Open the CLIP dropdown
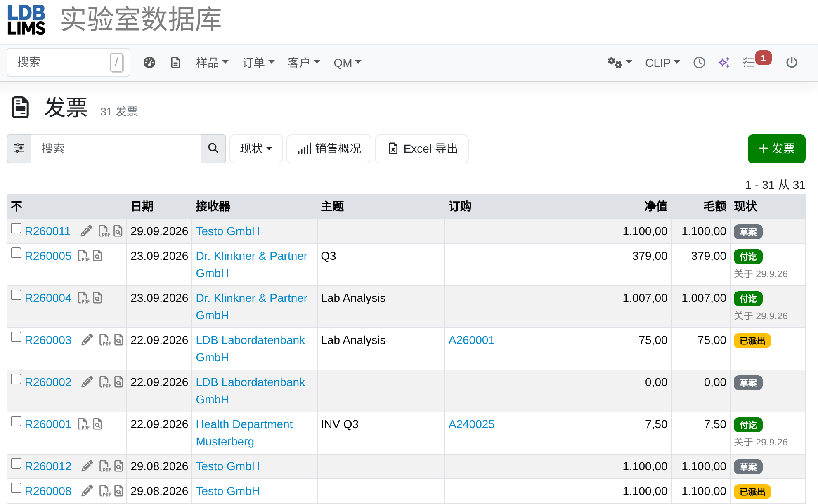The image size is (818, 504). click(x=662, y=63)
